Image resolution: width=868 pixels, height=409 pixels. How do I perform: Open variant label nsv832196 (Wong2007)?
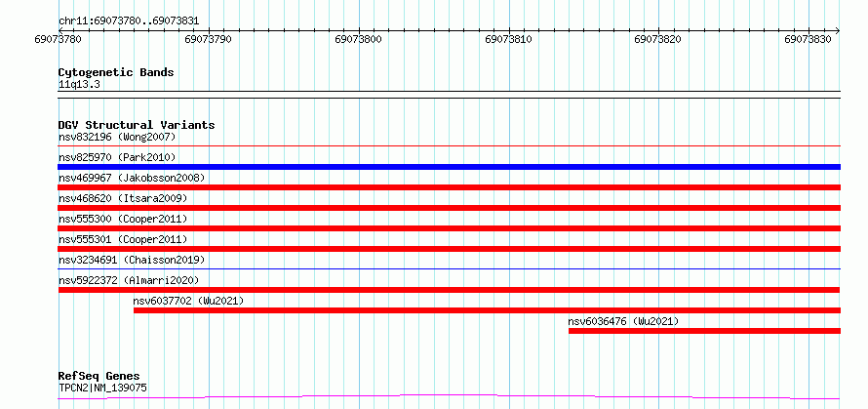[117, 137]
